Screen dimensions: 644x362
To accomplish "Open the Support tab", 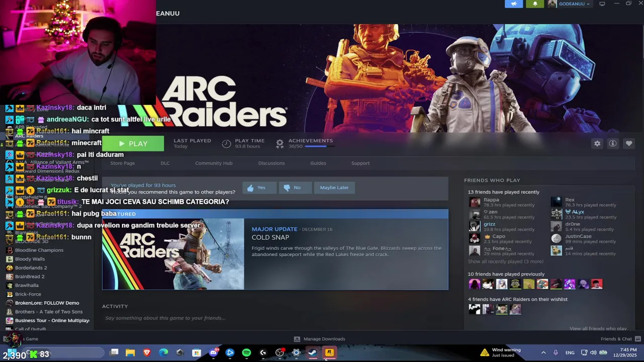I will [360, 163].
